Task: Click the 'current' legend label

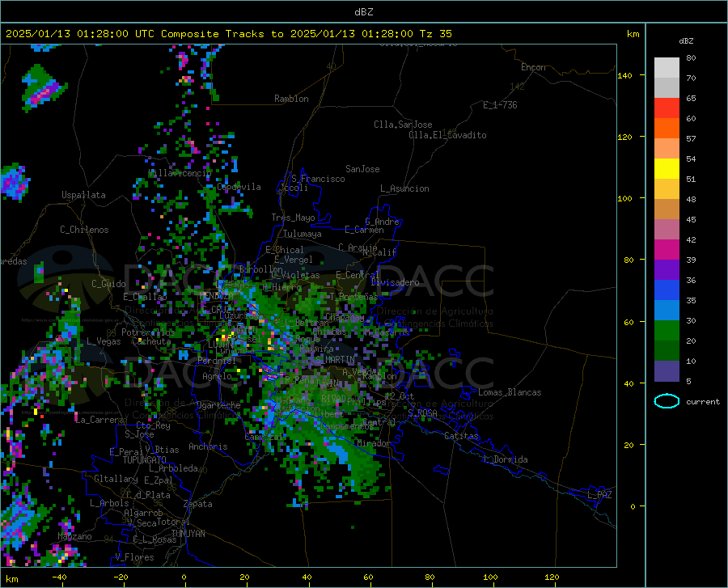Action: pos(703,402)
